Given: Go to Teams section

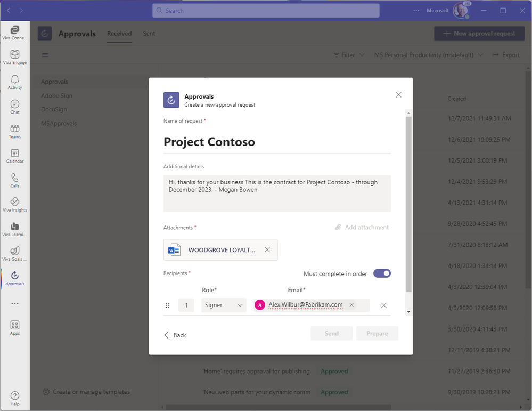Looking at the screenshot, I should click(14, 132).
